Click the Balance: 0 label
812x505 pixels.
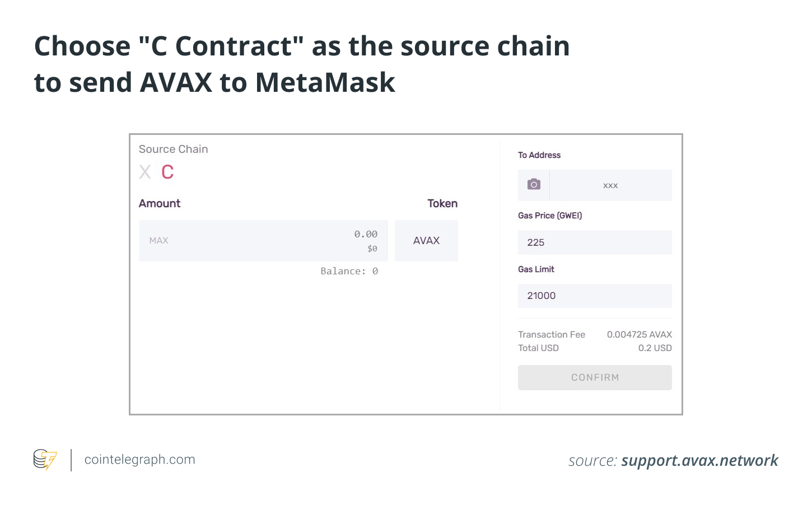click(349, 271)
